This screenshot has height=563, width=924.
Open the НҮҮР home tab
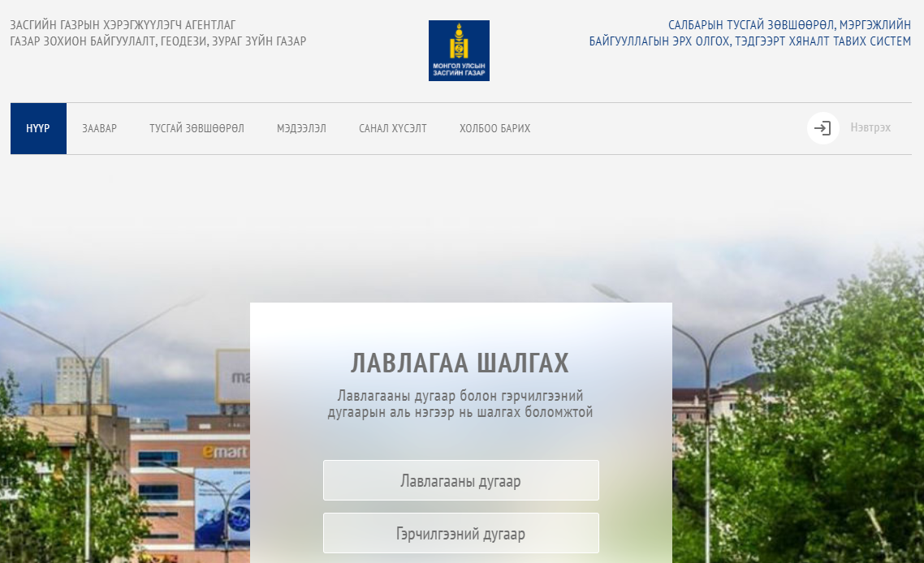pos(38,128)
